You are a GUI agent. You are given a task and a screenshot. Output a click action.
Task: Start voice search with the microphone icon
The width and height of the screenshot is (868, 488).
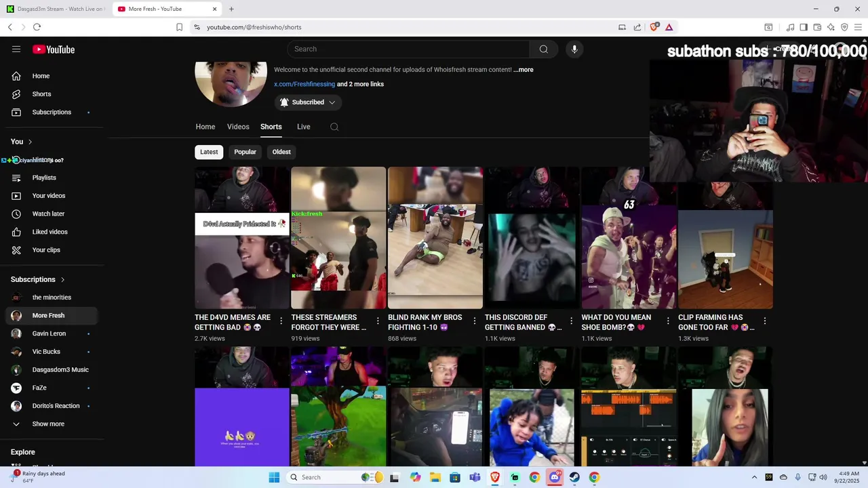(574, 49)
